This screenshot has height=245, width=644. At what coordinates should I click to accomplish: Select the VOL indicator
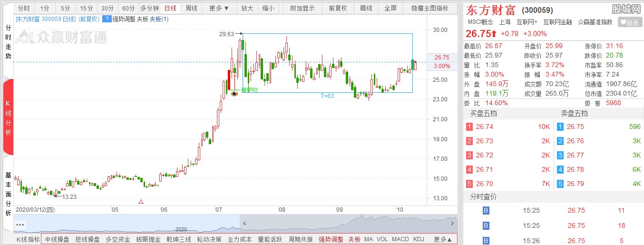(382, 239)
